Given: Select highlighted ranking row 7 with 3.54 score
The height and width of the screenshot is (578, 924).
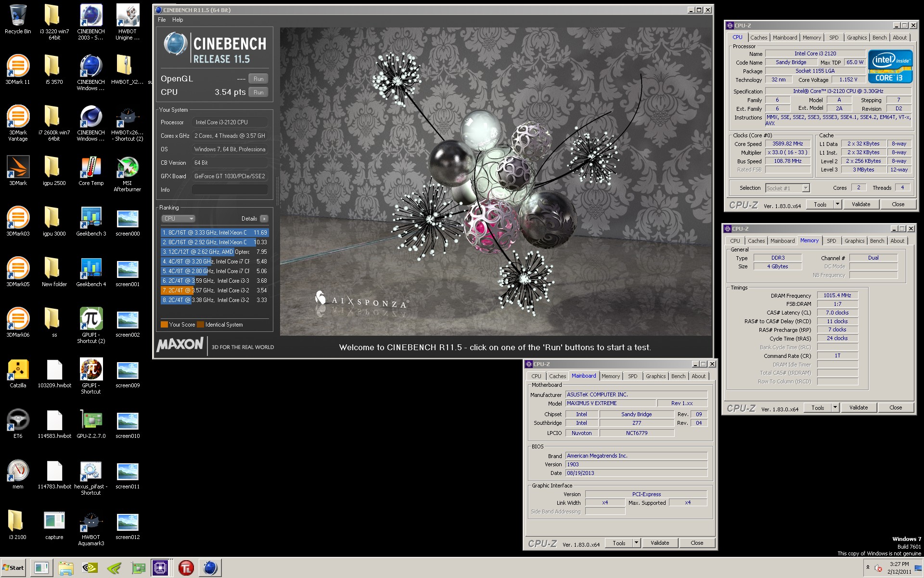Looking at the screenshot, I should click(215, 290).
